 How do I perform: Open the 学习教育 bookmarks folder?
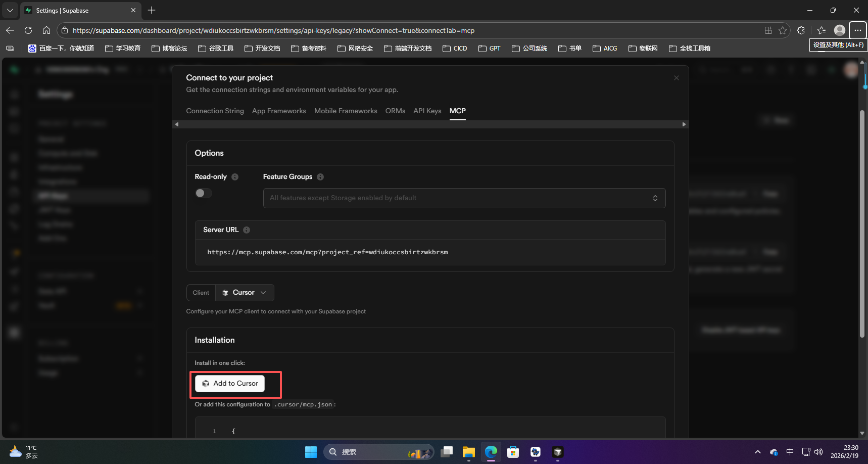(123, 49)
